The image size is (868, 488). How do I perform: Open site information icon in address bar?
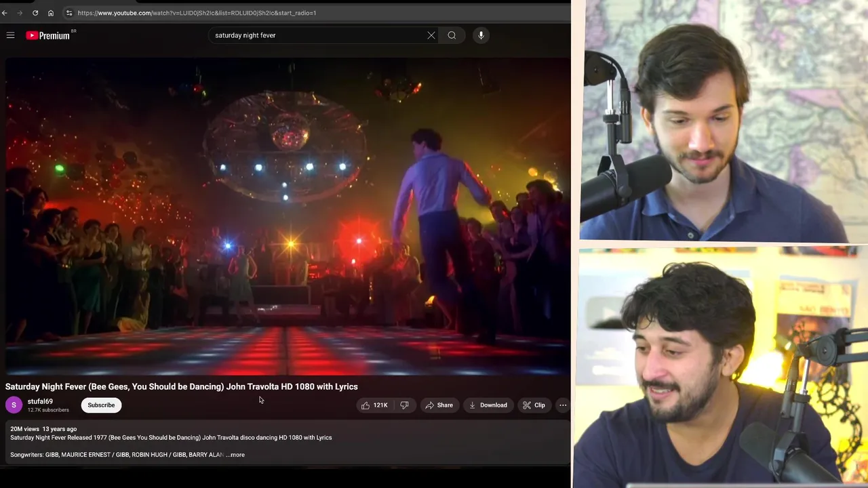click(x=69, y=13)
